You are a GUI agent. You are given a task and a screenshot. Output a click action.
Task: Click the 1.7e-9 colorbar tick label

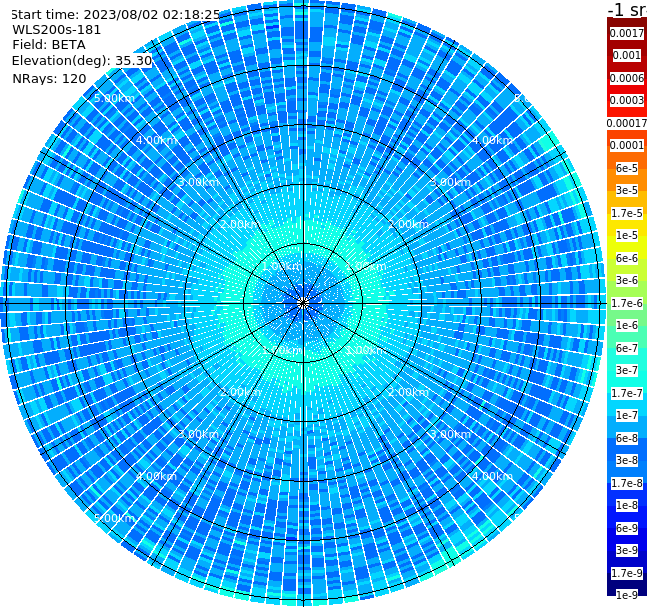coord(627,573)
